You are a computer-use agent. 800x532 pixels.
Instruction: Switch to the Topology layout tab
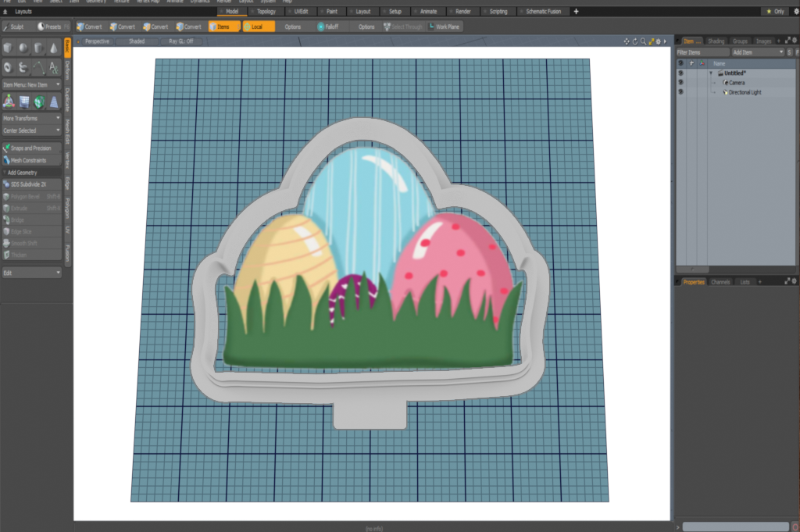pyautogui.click(x=265, y=12)
